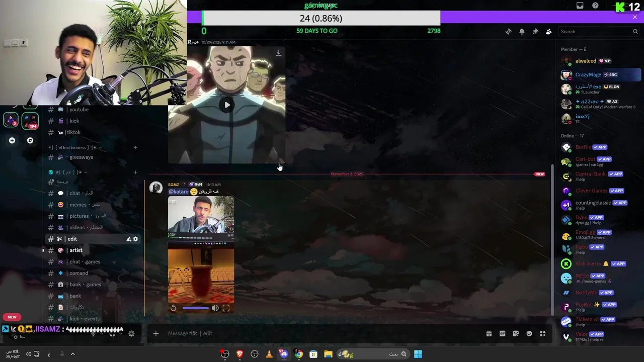This screenshot has height=362, width=644.
Task: Click the @kataro mention
Action: tap(178, 192)
